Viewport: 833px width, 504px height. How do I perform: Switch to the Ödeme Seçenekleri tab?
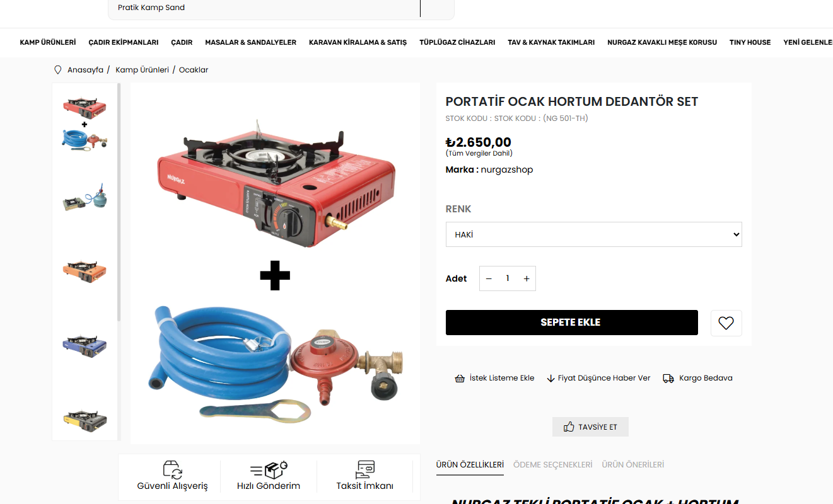pos(553,464)
